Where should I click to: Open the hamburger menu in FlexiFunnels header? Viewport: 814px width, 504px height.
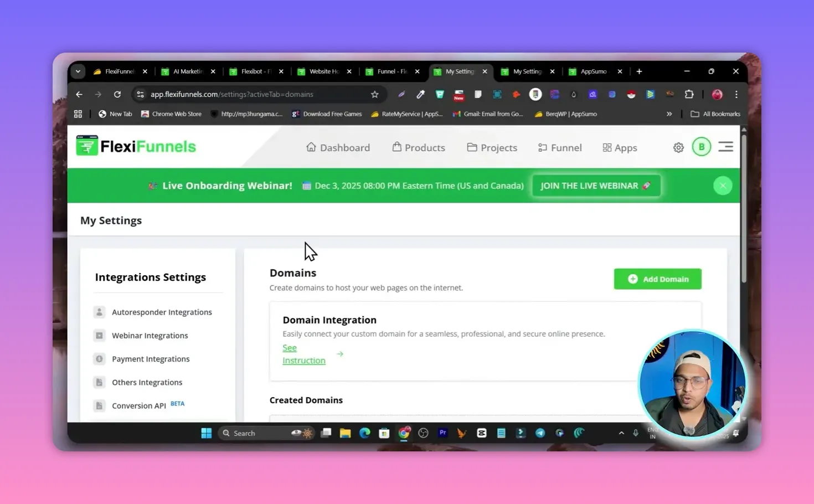point(725,147)
